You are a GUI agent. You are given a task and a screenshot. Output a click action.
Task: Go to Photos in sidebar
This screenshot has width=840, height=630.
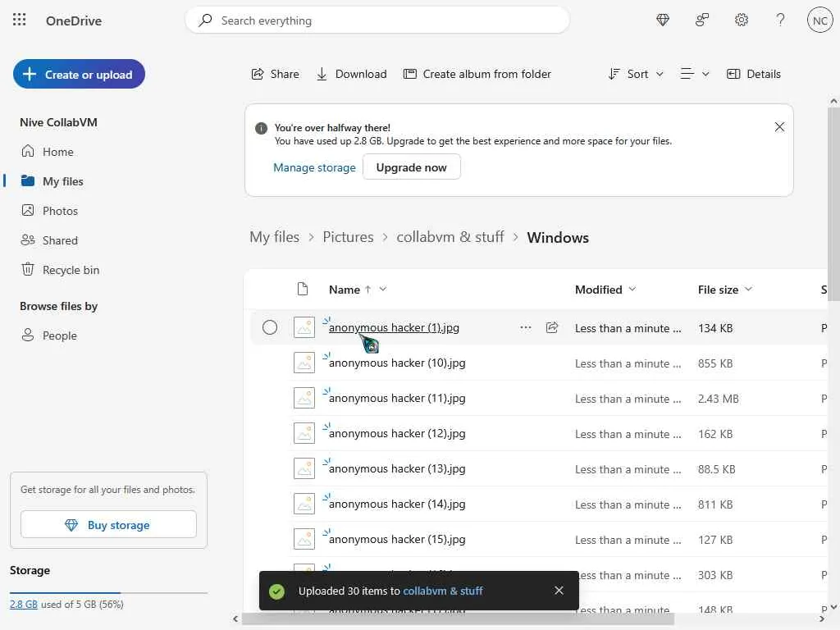click(60, 211)
